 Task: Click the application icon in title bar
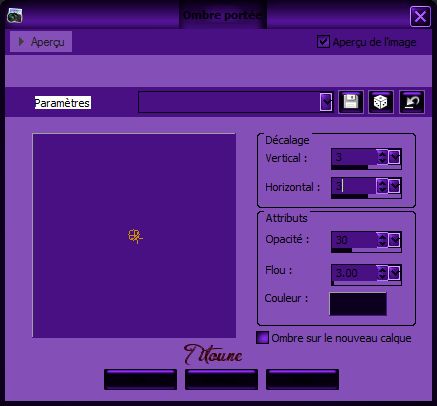(x=15, y=15)
